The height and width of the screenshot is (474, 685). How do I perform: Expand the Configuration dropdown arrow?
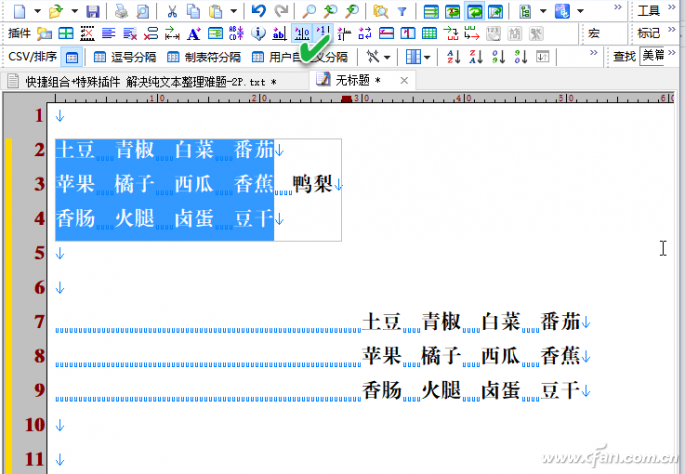pos(543,11)
